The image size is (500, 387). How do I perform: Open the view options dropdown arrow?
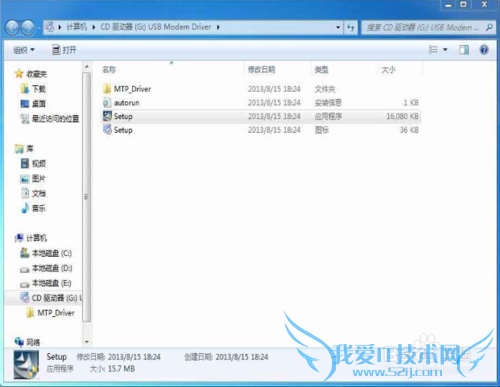(x=445, y=50)
